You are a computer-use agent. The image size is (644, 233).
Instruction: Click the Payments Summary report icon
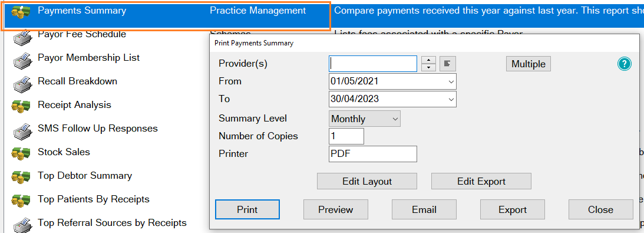pos(21,12)
